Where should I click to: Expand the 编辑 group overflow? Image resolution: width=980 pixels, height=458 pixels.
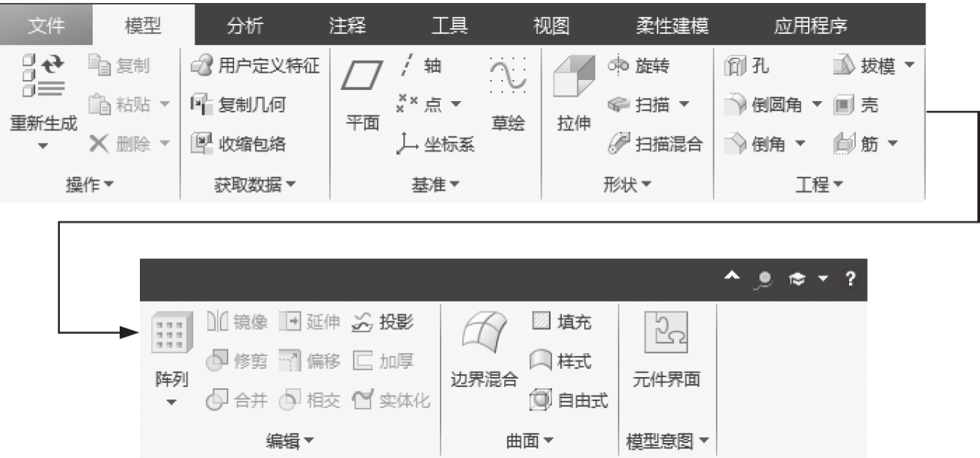[290, 442]
